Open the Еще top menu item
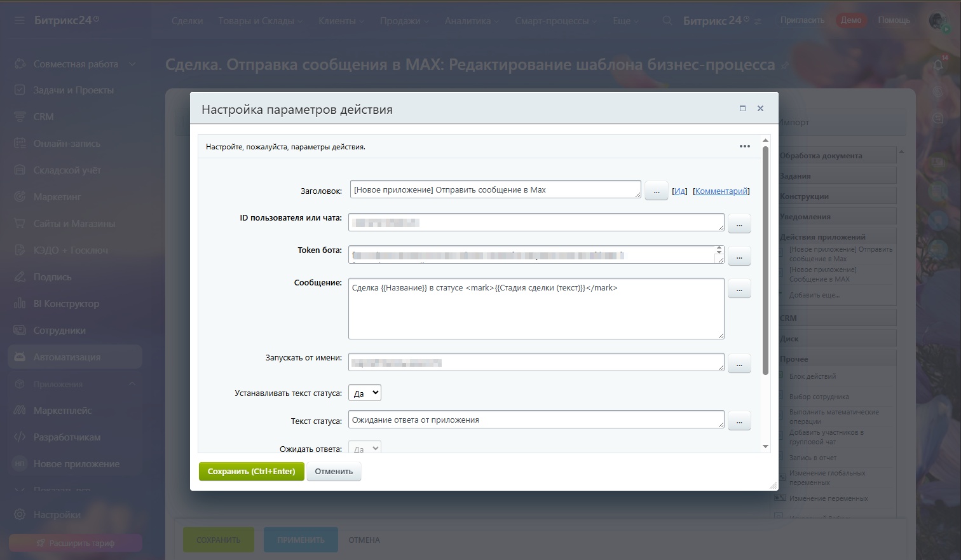The width and height of the screenshot is (961, 560). pyautogui.click(x=625, y=21)
